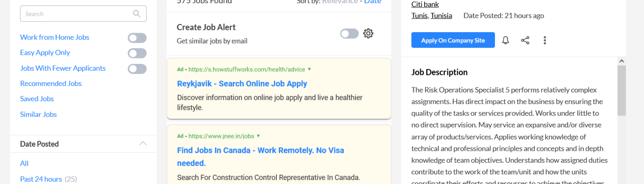View Saved Jobs
Screen dimensions: 644x184
(37, 99)
